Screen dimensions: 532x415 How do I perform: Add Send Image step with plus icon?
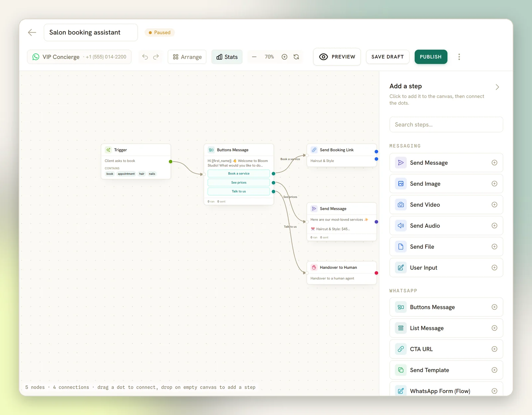pyautogui.click(x=494, y=183)
